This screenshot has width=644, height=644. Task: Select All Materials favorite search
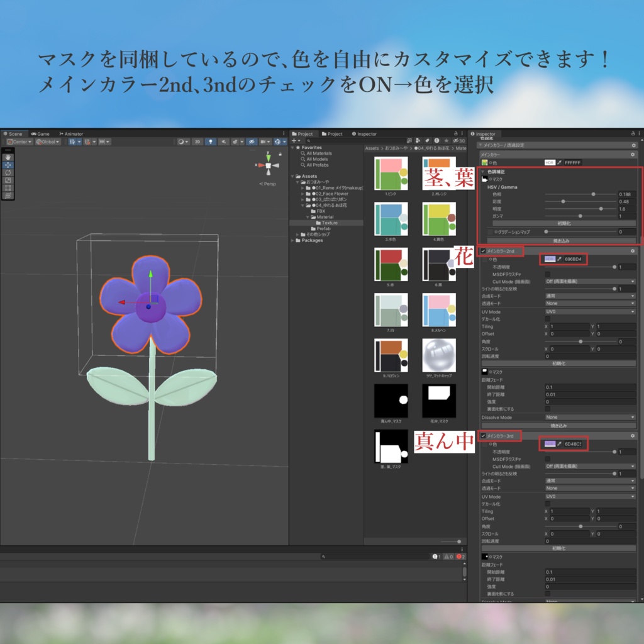(x=319, y=153)
